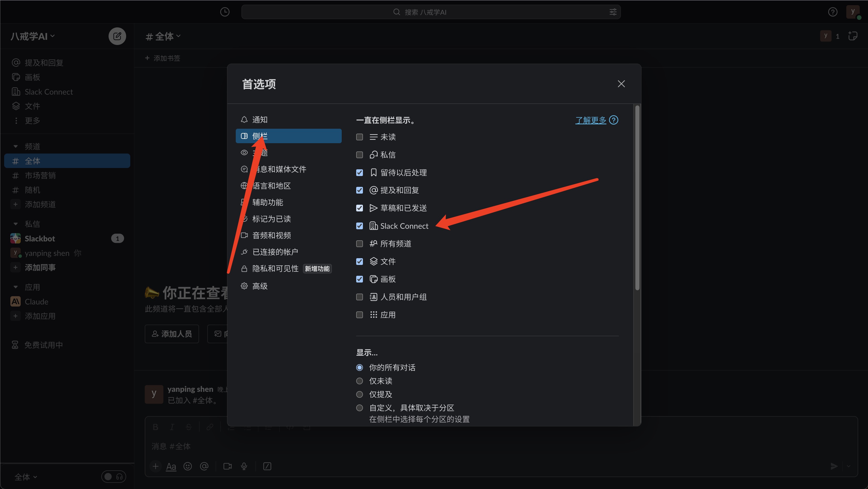This screenshot has height=489, width=868.
Task: Click the compose new message icon
Action: pos(117,36)
